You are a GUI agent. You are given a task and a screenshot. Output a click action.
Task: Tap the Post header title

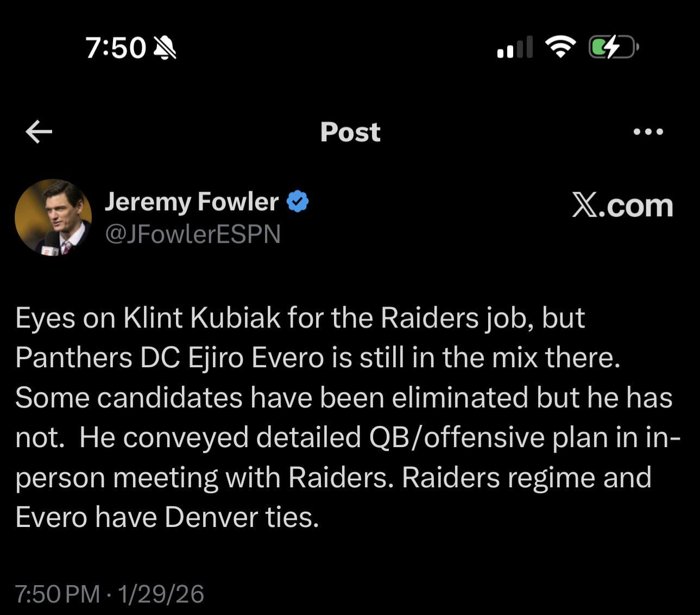tap(350, 132)
